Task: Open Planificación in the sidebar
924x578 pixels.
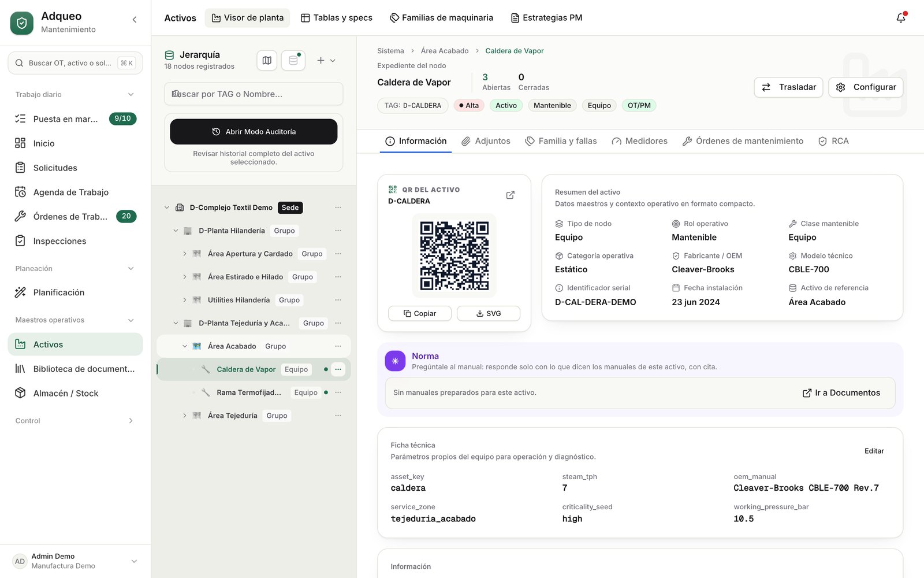Action: coord(75,292)
